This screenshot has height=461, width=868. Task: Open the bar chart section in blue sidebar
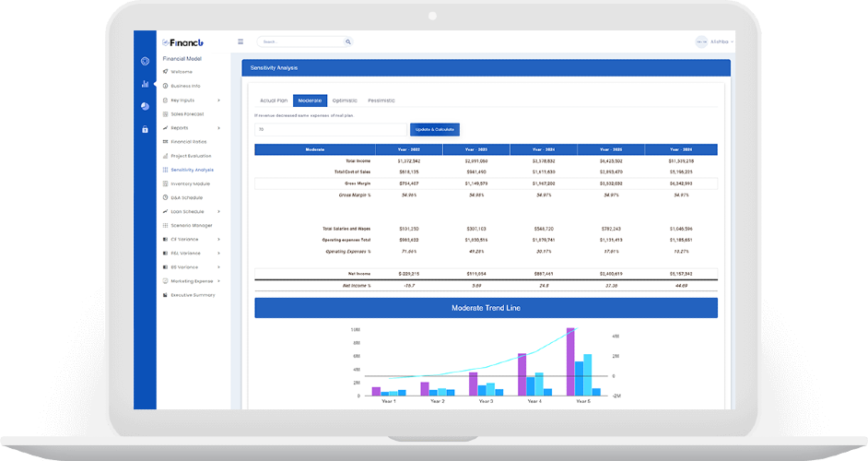click(145, 84)
